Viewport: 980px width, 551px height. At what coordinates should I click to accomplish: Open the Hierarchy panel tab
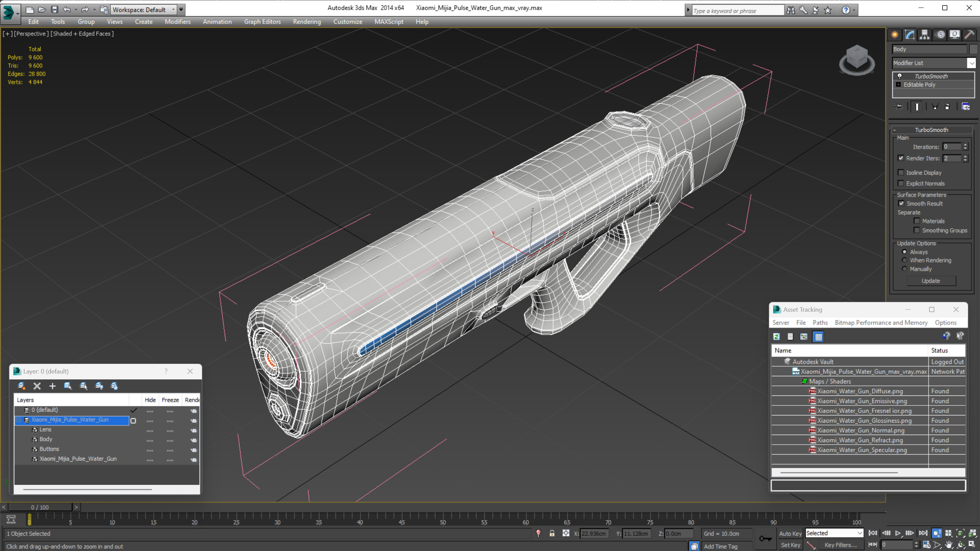coord(924,35)
